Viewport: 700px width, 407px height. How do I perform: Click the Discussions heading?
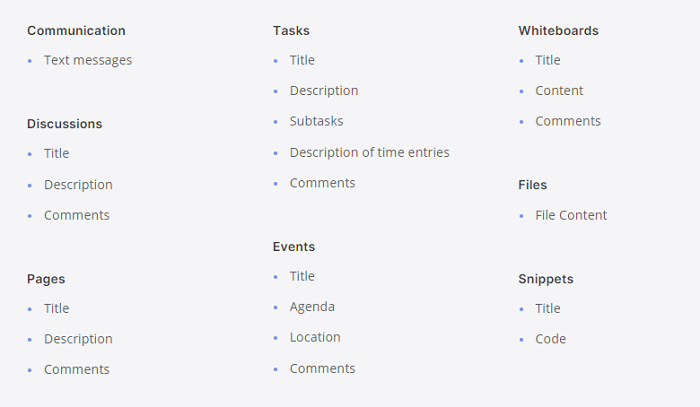tap(65, 124)
